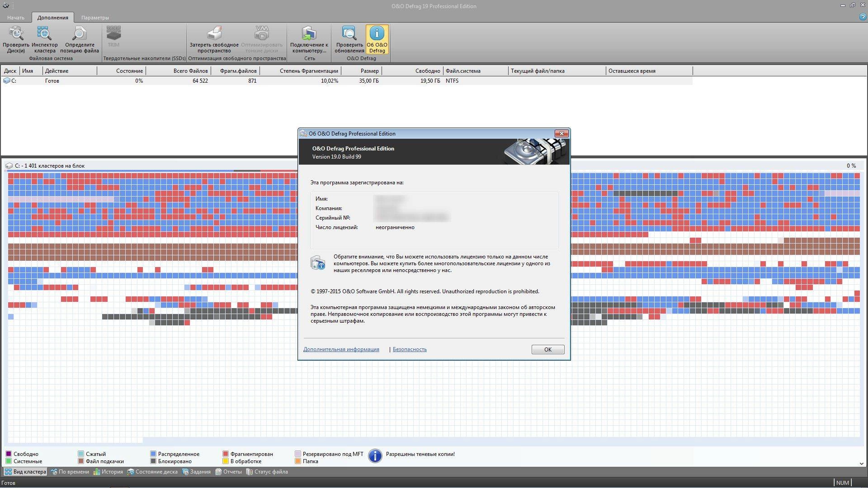Sort by the Размер column header
The image size is (868, 488).
click(361, 71)
